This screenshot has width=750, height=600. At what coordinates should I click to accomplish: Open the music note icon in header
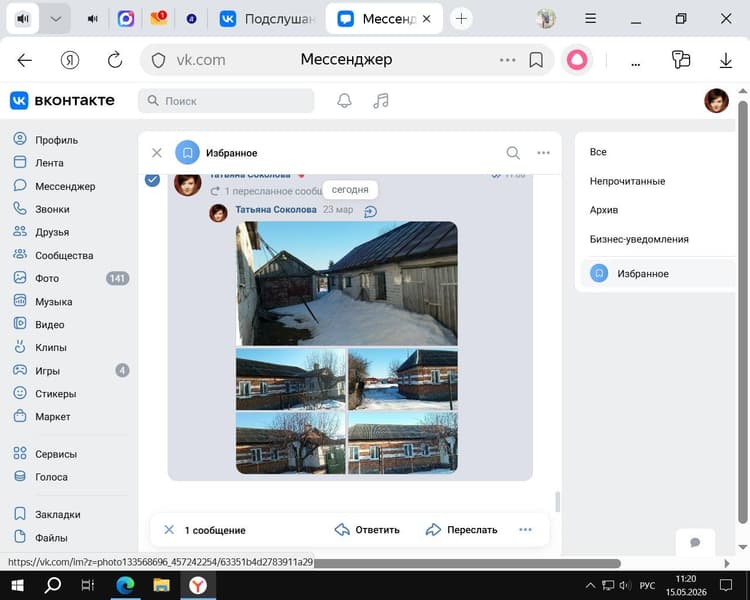point(381,100)
